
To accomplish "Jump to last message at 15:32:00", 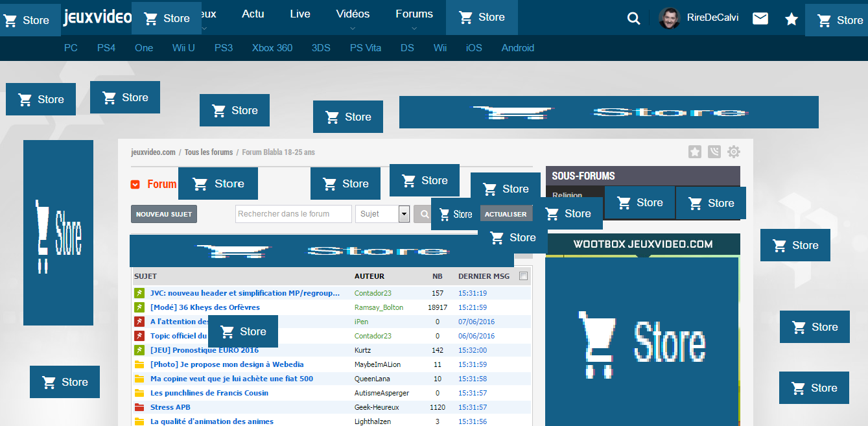I will 473,350.
